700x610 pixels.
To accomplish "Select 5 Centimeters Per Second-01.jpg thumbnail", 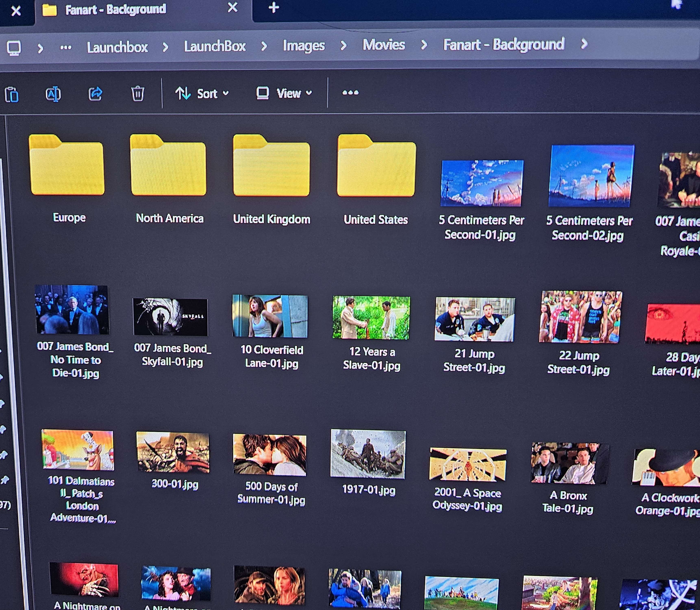I will pyautogui.click(x=482, y=183).
